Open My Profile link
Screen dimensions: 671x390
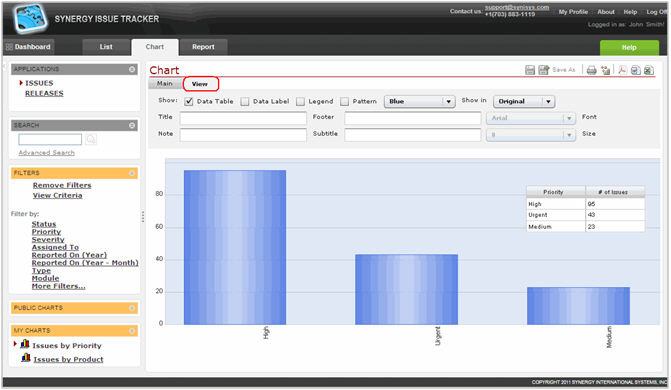point(573,12)
